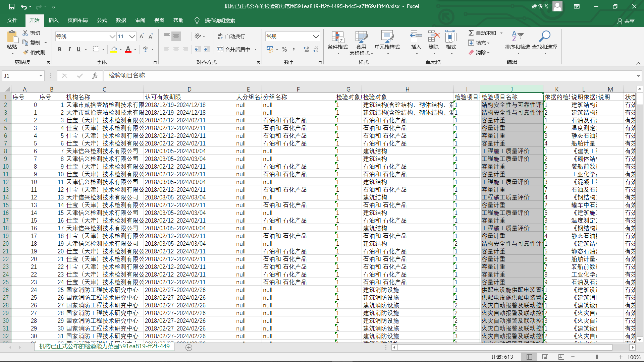
Task: Click the decrease decimal icon
Action: point(316,49)
